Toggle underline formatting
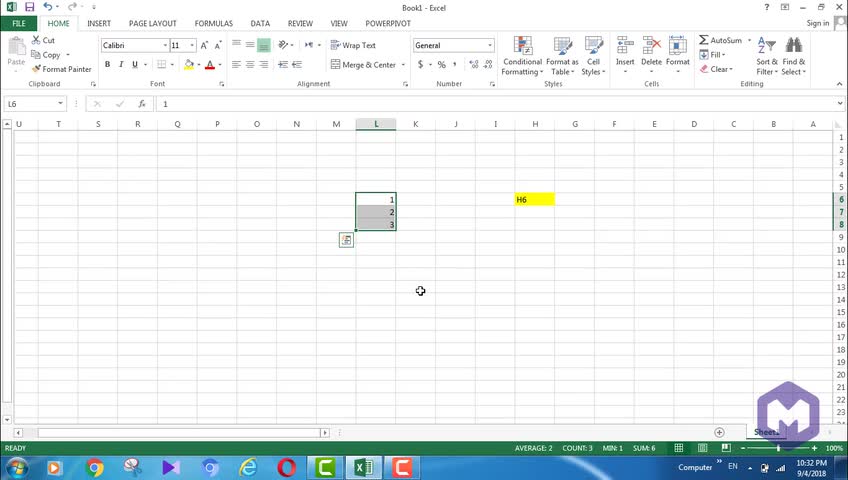 point(135,64)
